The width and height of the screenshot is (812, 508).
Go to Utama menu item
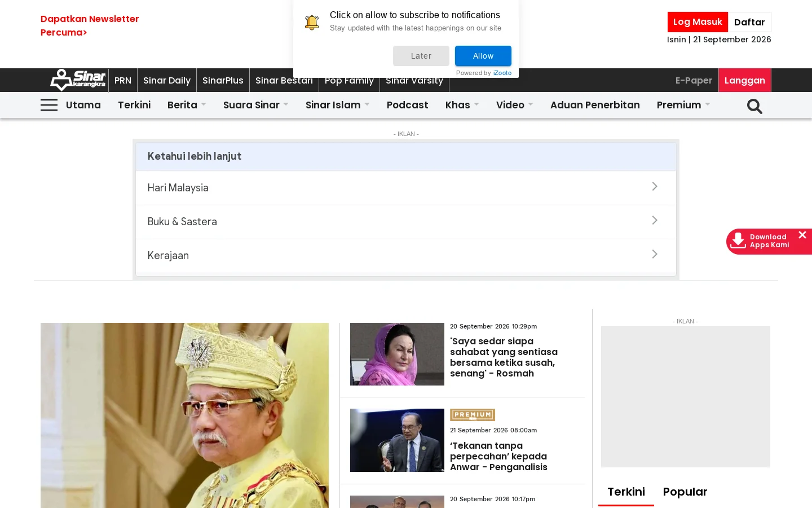(83, 105)
